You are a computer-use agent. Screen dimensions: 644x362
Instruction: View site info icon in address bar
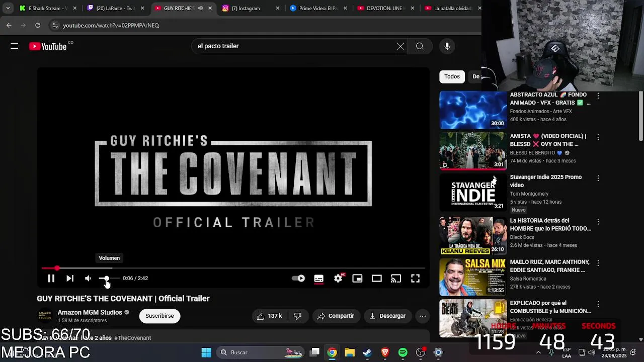(55, 25)
